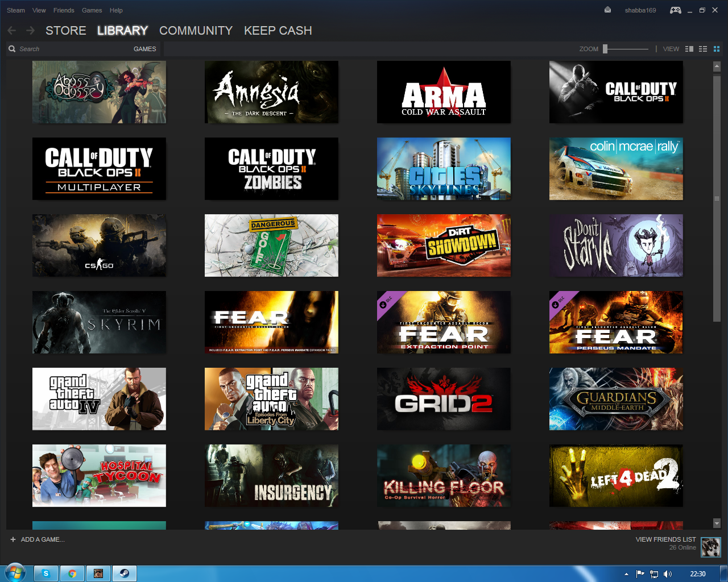Select the Skyrim game tile
Image resolution: width=728 pixels, height=582 pixels.
99,322
